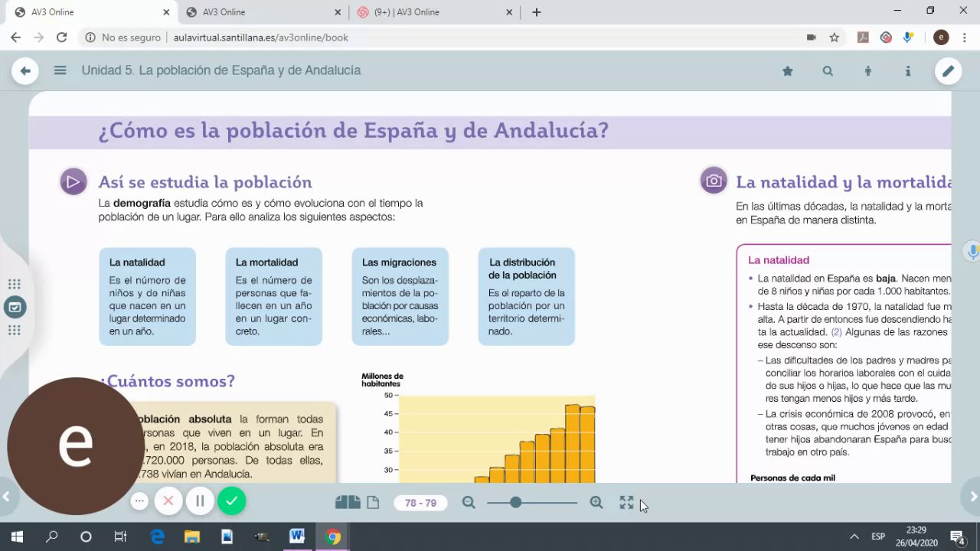Click the La mortalidad info card
This screenshot has height=551, width=980.
point(273,297)
